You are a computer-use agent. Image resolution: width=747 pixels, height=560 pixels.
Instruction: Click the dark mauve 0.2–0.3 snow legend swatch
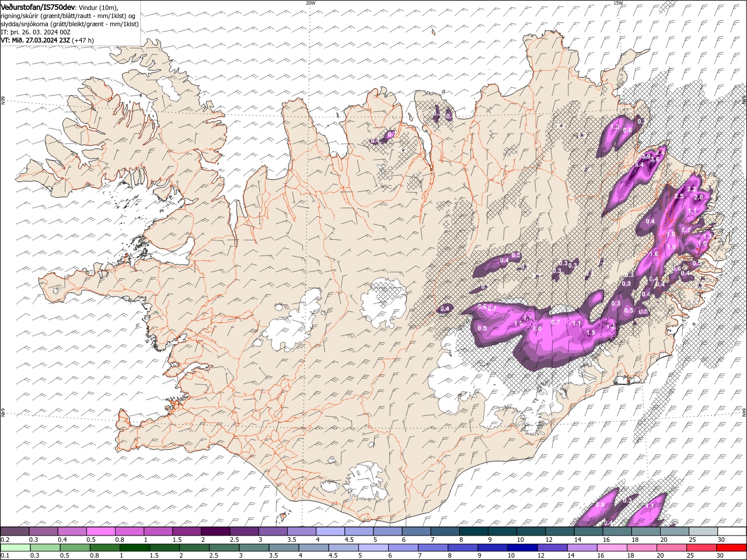[15, 531]
